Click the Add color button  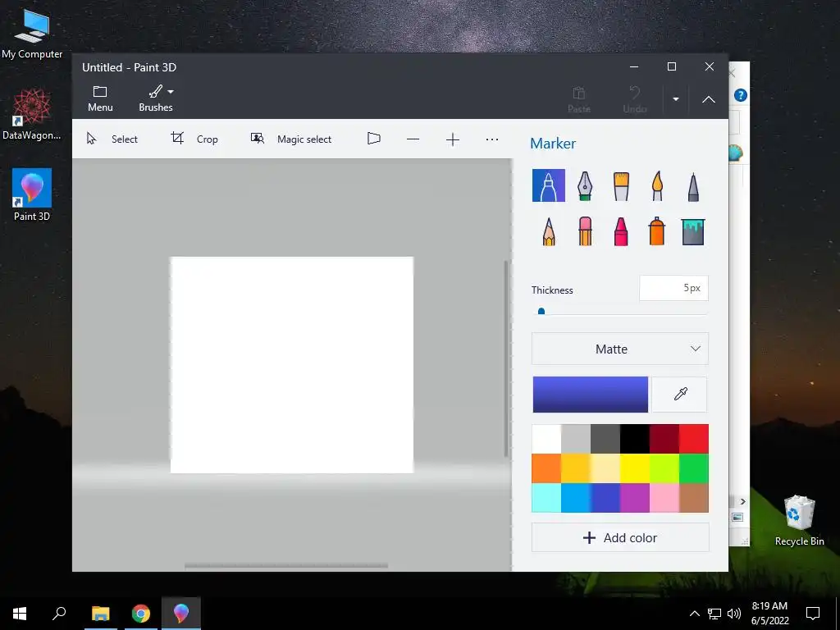620,538
